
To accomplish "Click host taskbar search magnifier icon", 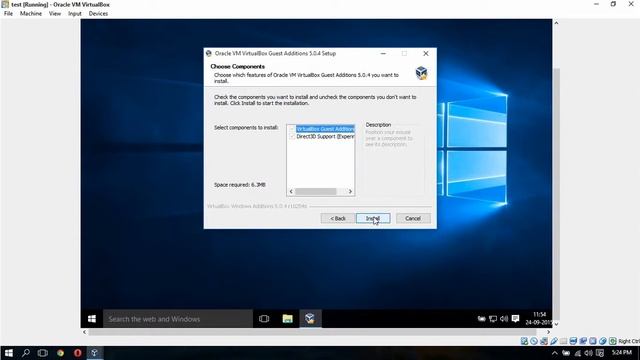I will [x=26, y=353].
